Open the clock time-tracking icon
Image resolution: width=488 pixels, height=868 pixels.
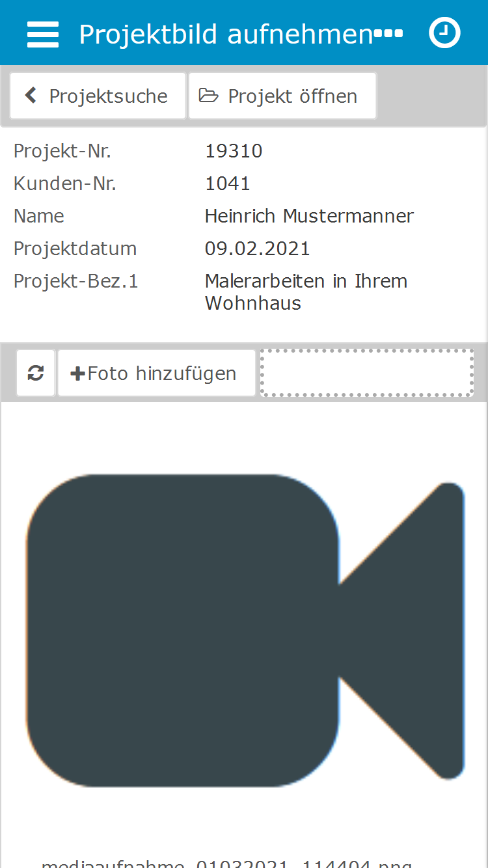pyautogui.click(x=445, y=33)
